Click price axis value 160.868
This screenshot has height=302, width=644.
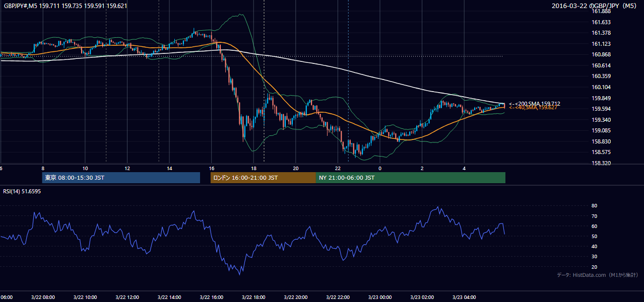pyautogui.click(x=601, y=54)
